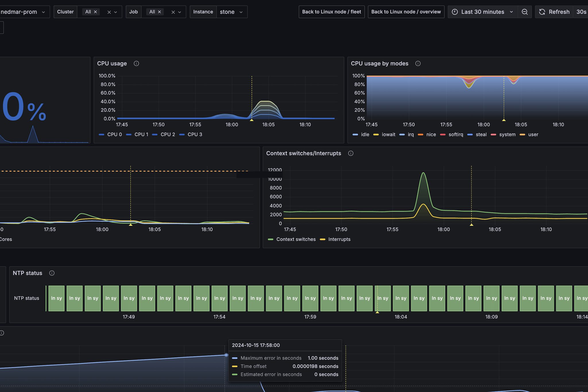Screen dimensions: 588x392
Task: Click the Context switches/Interrupts panel title
Action: click(x=303, y=153)
